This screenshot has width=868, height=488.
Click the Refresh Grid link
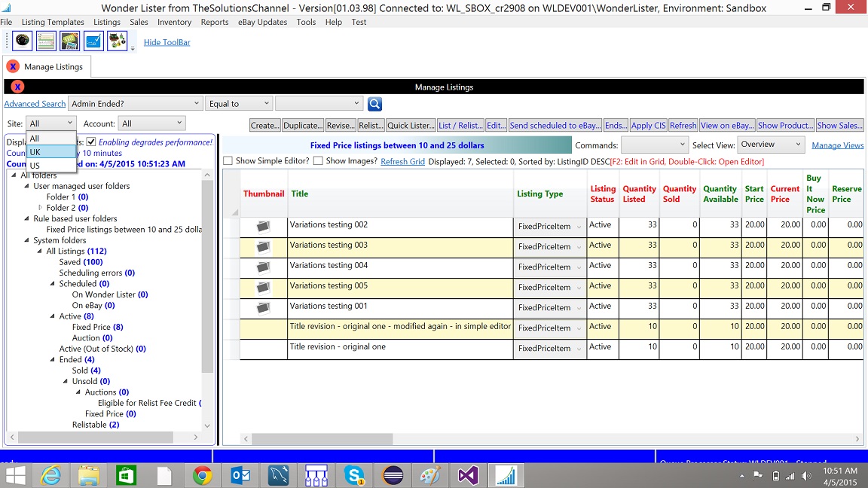(x=402, y=161)
